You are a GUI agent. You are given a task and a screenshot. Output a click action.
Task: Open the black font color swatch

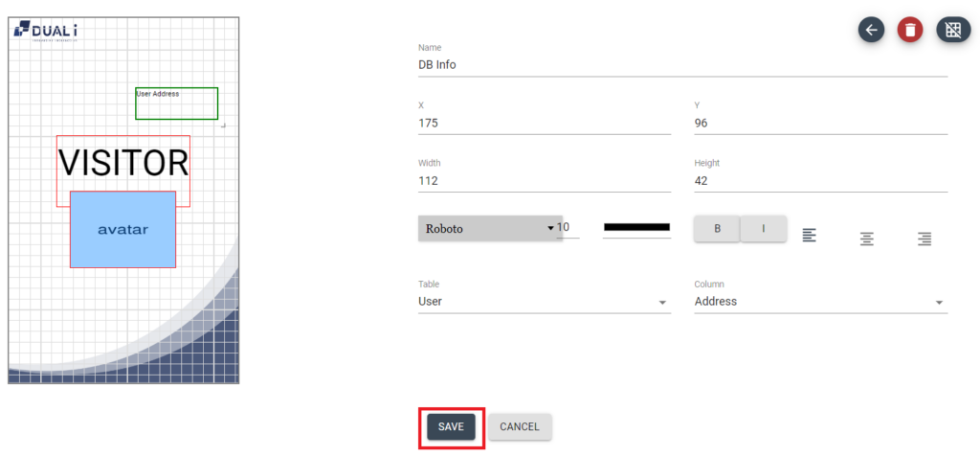pyautogui.click(x=636, y=227)
